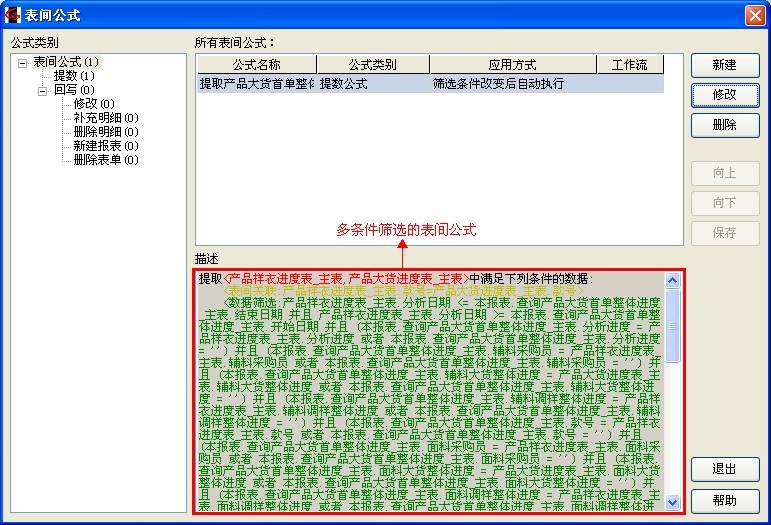The width and height of the screenshot is (771, 525).
Task: Select the 提取产品大货首单整体 formula row
Action: tap(257, 84)
